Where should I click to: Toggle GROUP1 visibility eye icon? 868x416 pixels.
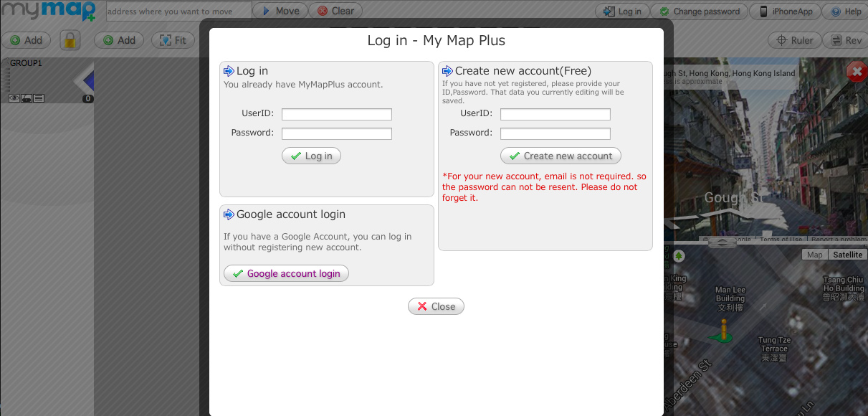pos(14,98)
